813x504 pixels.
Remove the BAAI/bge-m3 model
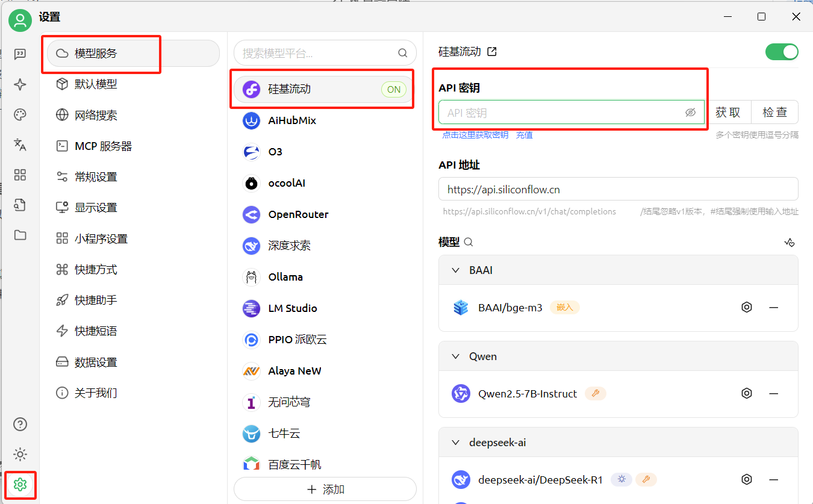[x=774, y=307]
